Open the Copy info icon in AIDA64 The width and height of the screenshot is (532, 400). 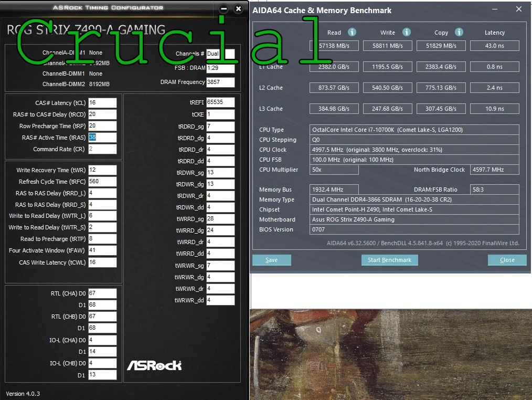point(459,32)
